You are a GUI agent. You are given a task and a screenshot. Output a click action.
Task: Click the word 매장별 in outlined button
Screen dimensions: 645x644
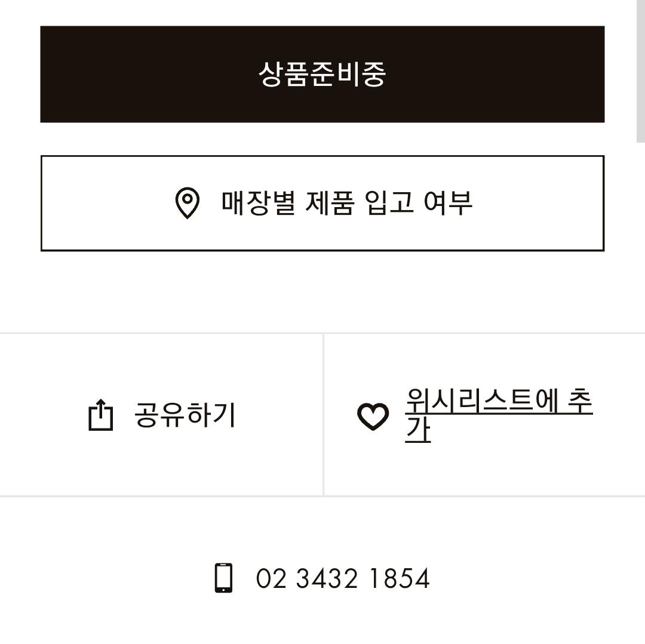[259, 203]
